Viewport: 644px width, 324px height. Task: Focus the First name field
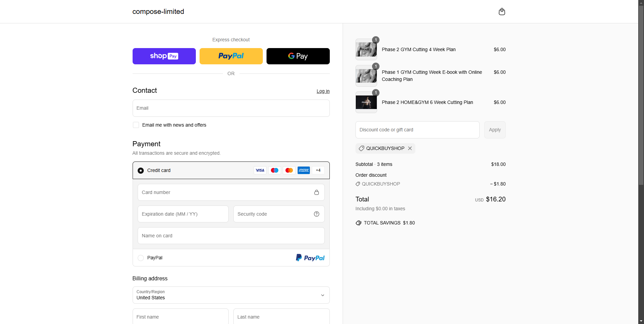(181, 317)
